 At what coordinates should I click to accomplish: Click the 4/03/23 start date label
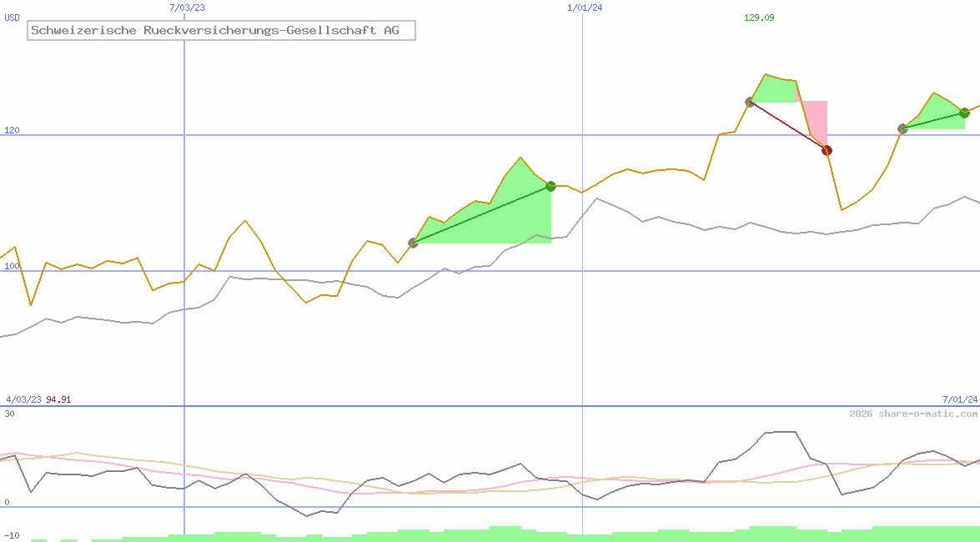click(23, 399)
